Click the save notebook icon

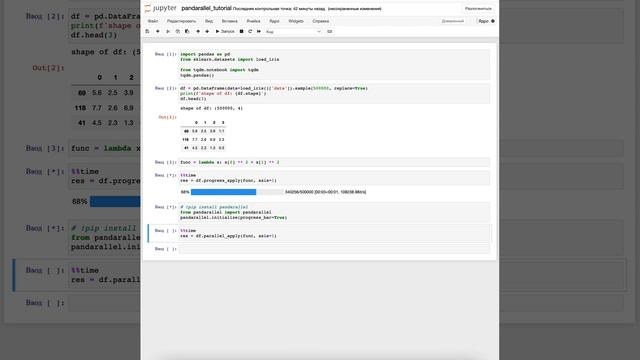[x=147, y=31]
